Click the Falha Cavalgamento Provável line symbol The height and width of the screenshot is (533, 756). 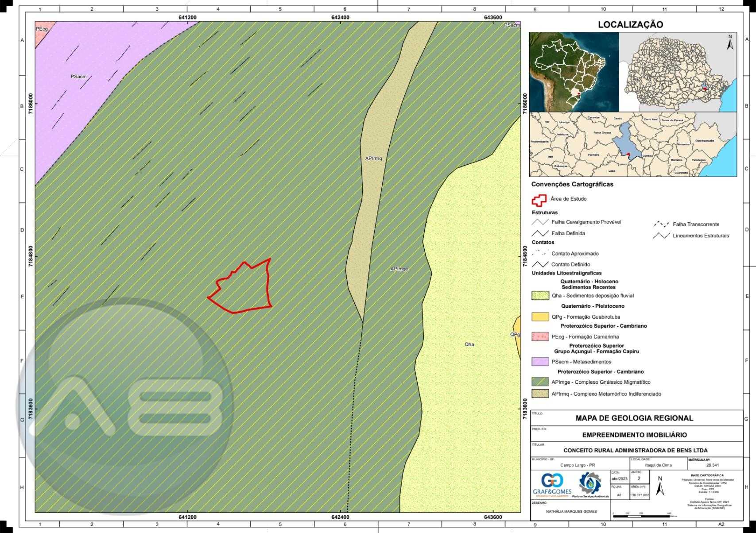pyautogui.click(x=540, y=222)
